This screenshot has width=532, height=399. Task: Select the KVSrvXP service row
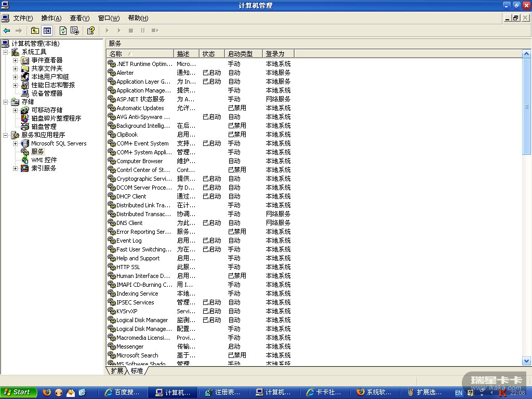point(199,311)
